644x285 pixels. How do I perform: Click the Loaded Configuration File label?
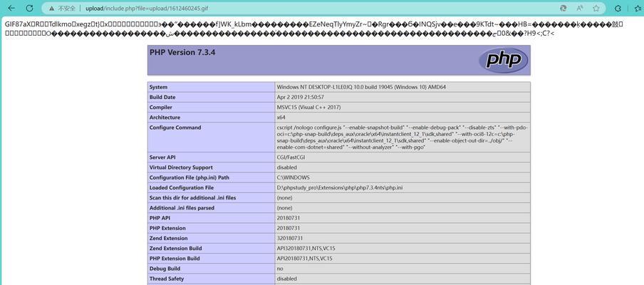182,187
